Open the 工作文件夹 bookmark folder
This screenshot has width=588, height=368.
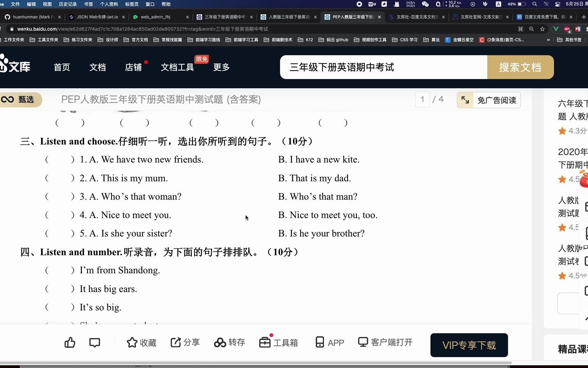[12, 40]
